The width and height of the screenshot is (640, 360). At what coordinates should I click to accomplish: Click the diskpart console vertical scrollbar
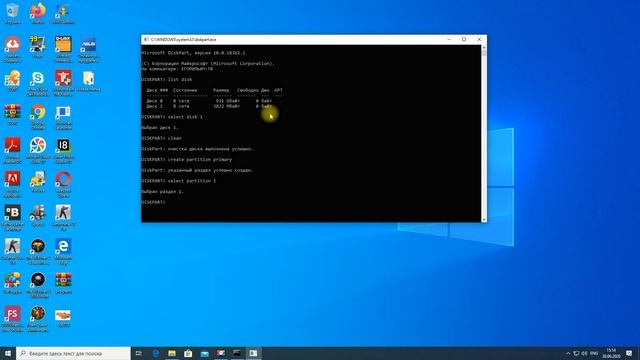(484, 133)
